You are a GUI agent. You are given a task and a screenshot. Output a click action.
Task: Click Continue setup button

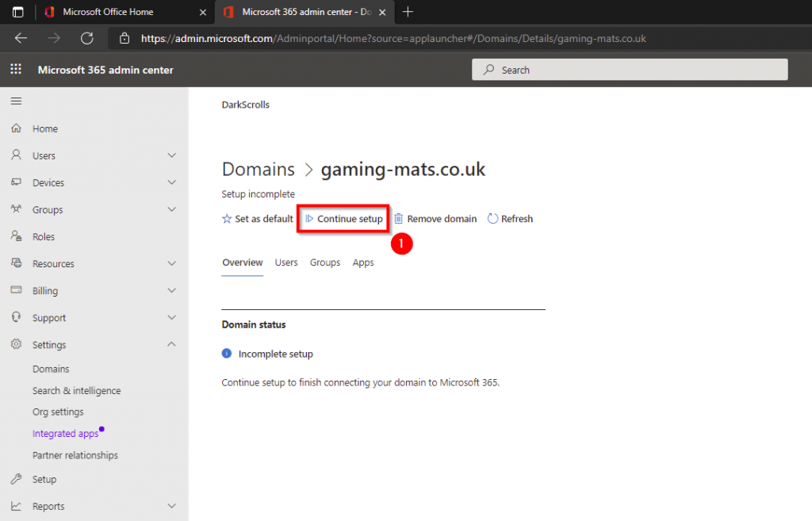coord(344,219)
